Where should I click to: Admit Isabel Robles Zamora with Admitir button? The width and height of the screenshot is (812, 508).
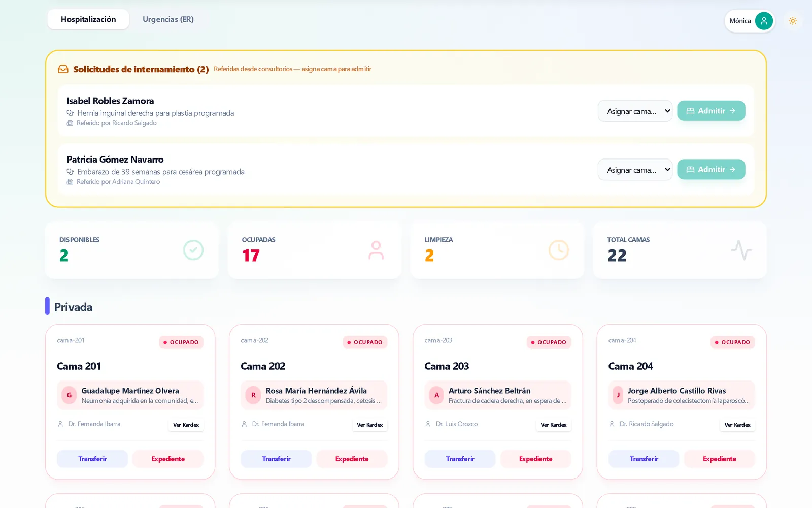coord(711,111)
